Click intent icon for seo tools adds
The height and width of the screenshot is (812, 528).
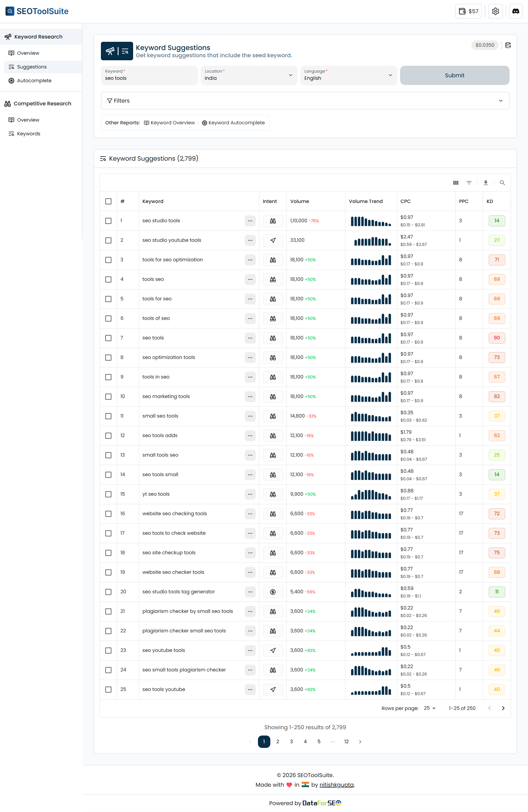273,435
